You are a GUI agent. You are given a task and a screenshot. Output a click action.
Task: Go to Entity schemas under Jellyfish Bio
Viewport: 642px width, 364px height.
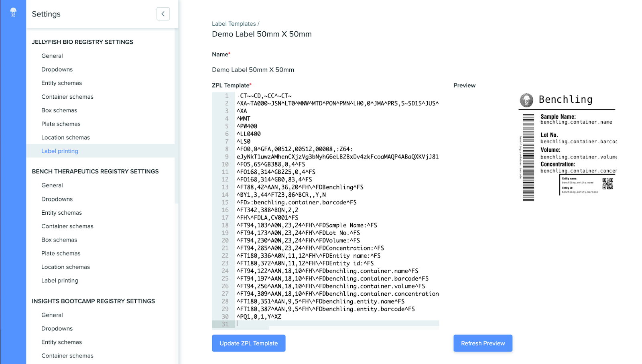61,83
